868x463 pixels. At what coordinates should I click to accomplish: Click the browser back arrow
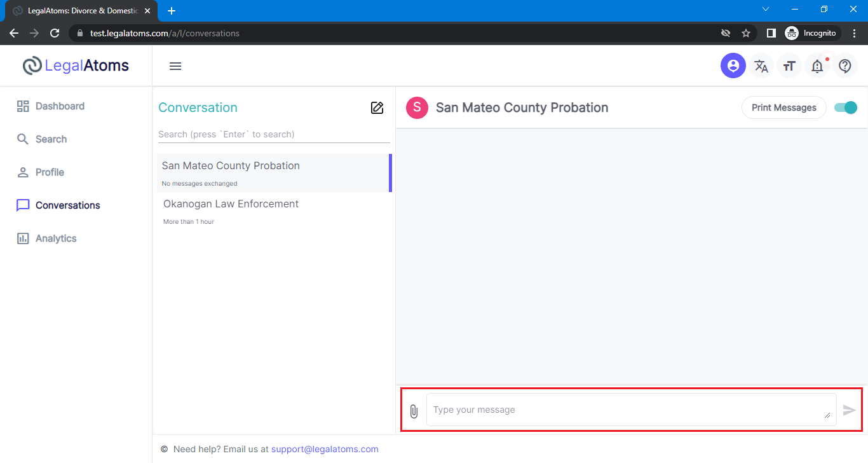tap(14, 33)
